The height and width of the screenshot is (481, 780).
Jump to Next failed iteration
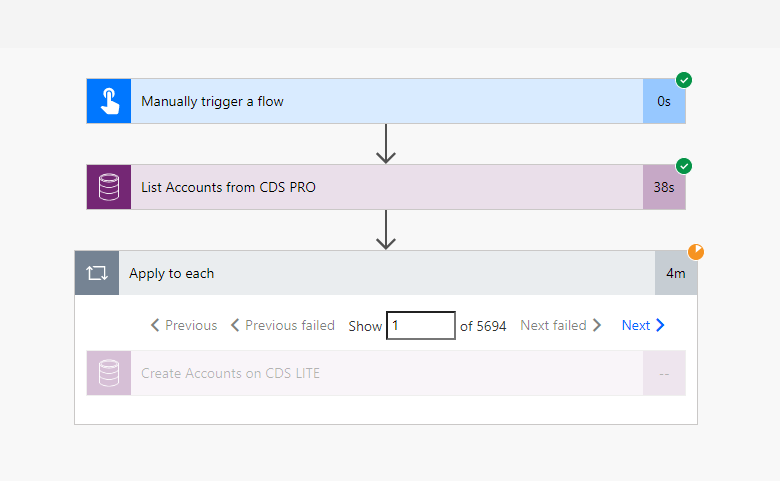tap(560, 325)
